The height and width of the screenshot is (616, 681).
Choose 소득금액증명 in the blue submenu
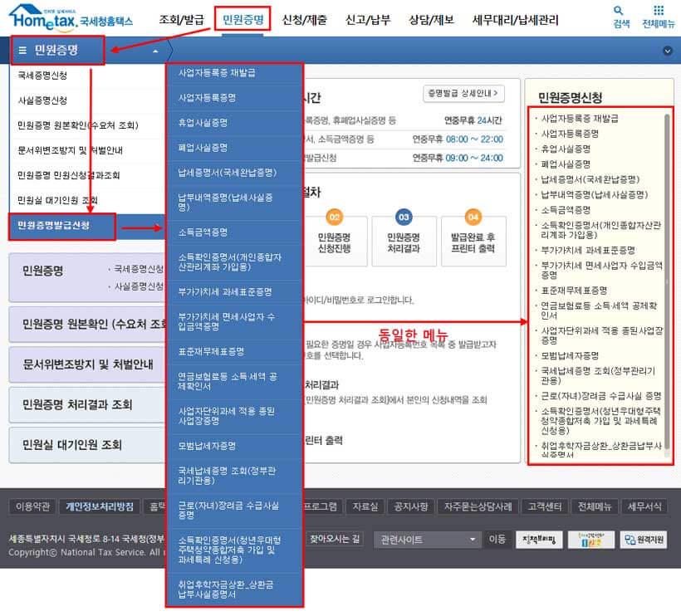203,232
